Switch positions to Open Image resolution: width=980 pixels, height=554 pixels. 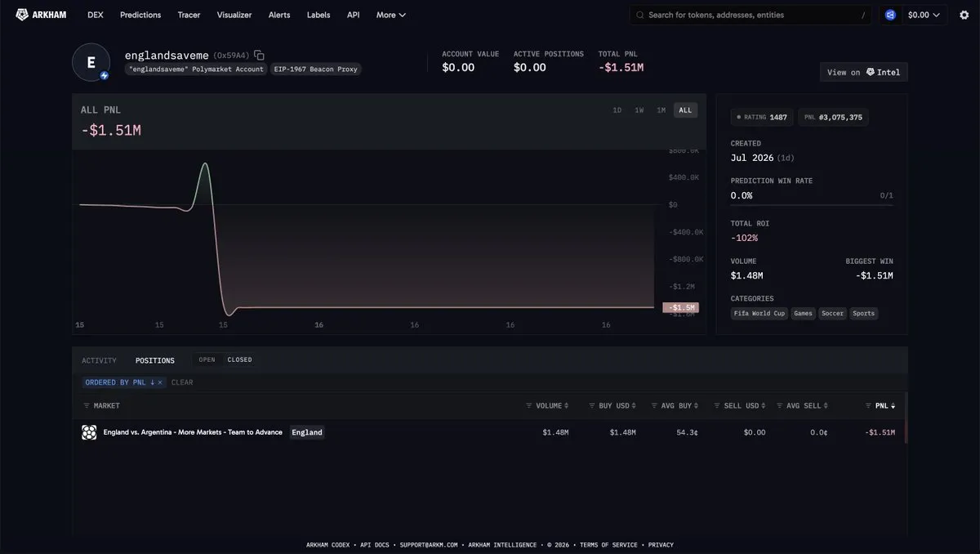tap(207, 360)
